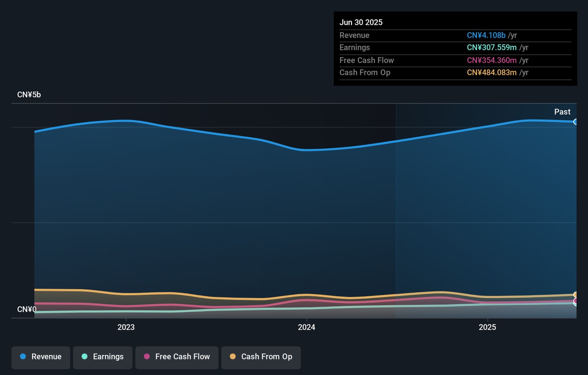The width and height of the screenshot is (588, 375).
Task: Toggle the Free Cash Flow legend button
Action: point(177,357)
